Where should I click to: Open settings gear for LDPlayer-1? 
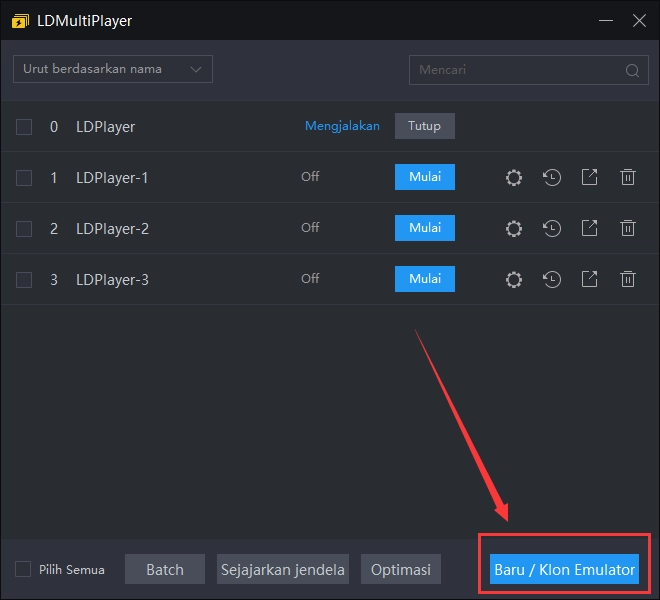pos(514,178)
